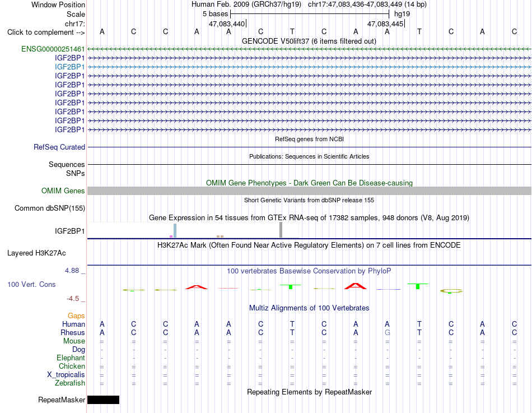Click the 'Click to complement -->' label
Screen dimensions: 532x413
click(46, 33)
